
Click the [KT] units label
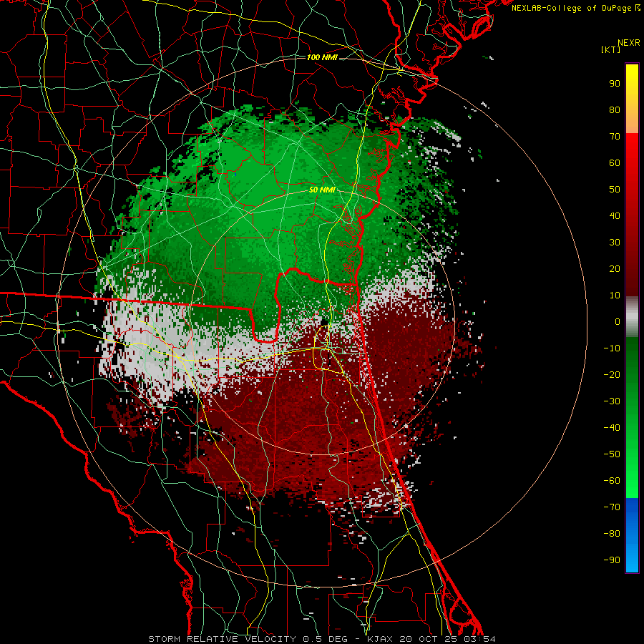coord(611,50)
